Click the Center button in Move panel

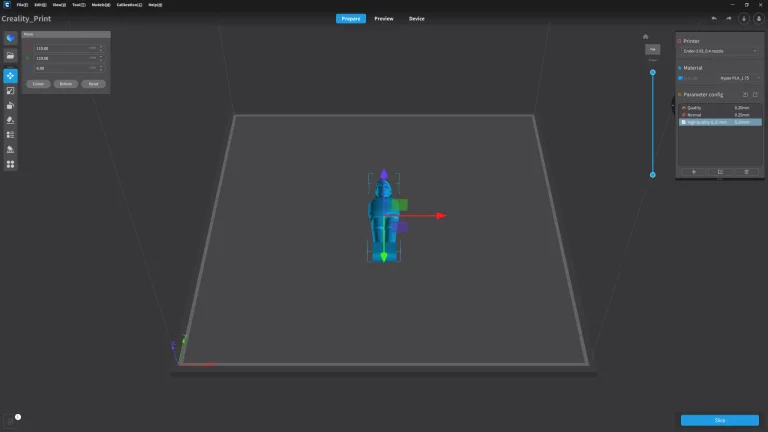pyautogui.click(x=38, y=84)
